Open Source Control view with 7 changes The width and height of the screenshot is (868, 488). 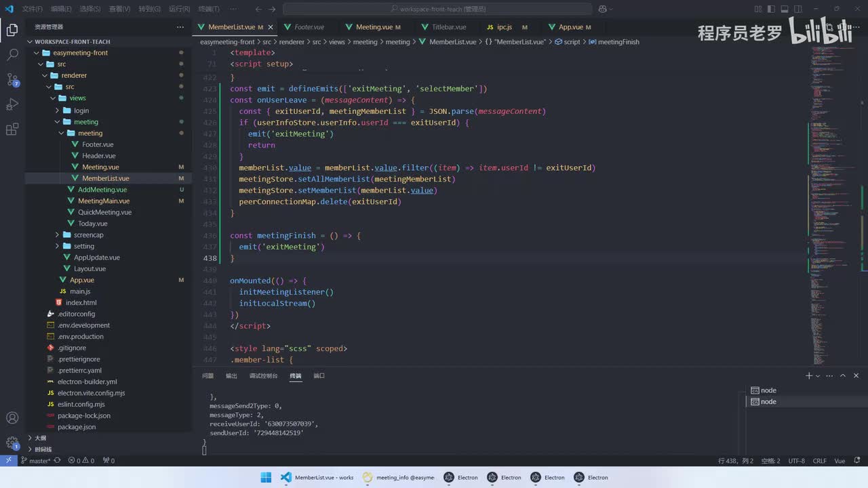point(12,79)
